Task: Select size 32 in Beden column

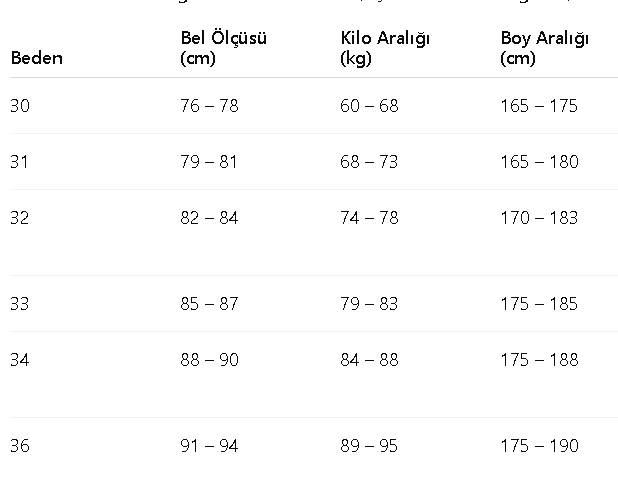Action: click(20, 218)
